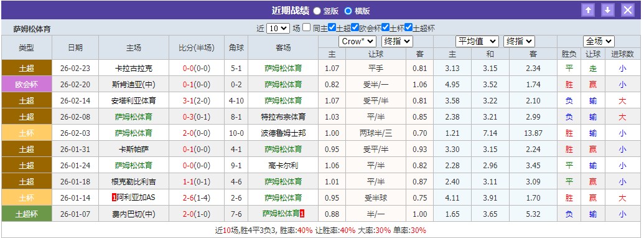The height and width of the screenshot is (238, 644).
Task: Uncheck the 土超杯 checkbox
Action: click(x=408, y=28)
